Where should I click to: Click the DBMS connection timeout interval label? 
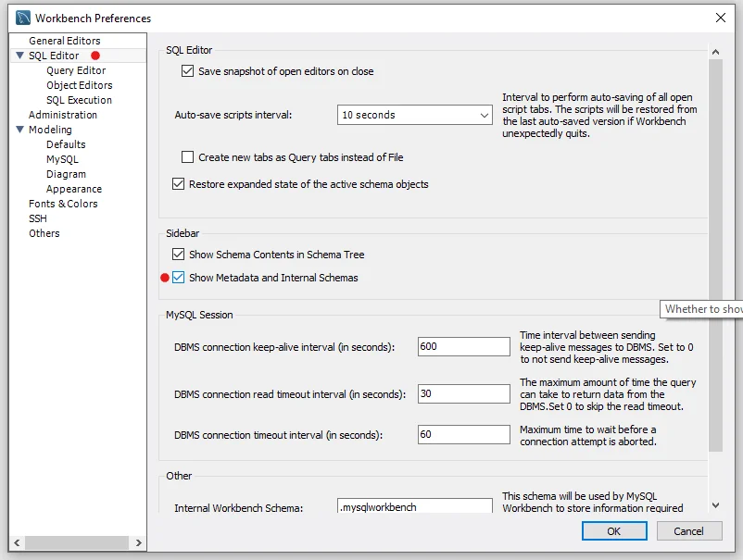pos(278,435)
